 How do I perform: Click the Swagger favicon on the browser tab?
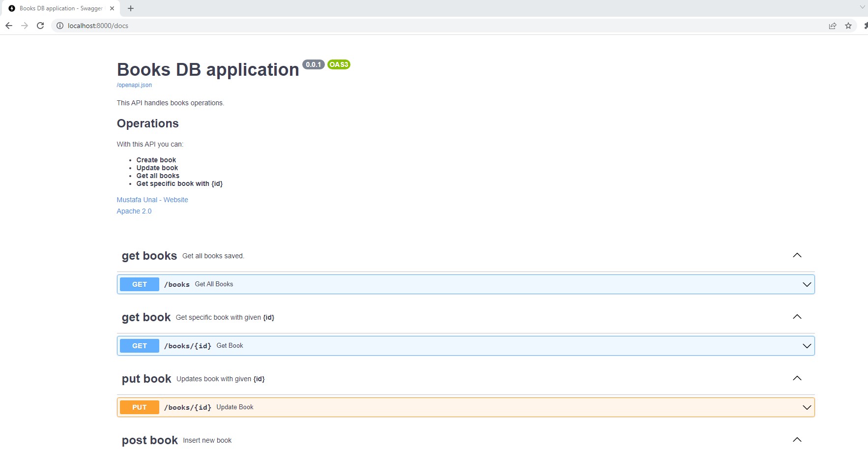click(x=12, y=8)
